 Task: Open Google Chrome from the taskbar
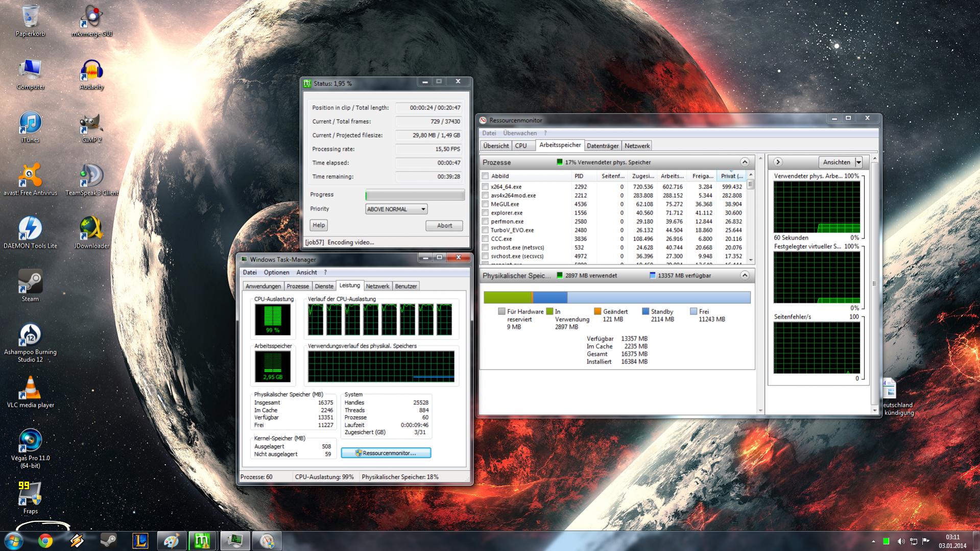click(45, 541)
